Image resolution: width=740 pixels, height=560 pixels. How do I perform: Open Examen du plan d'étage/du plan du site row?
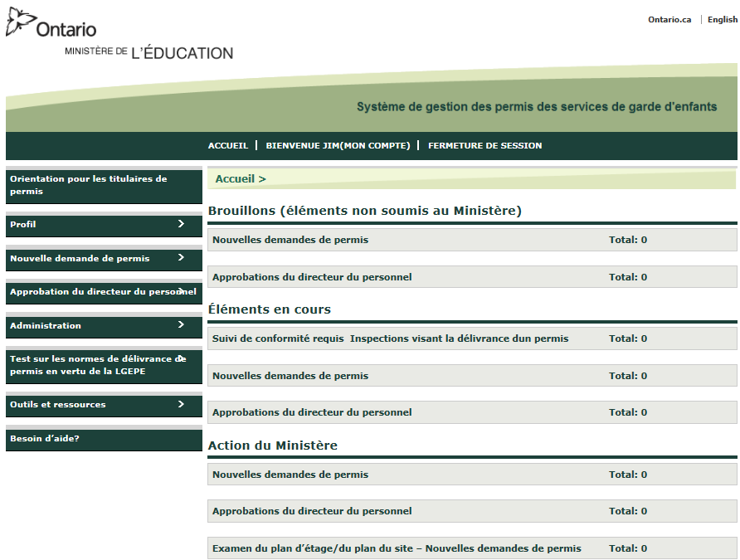pyautogui.click(x=472, y=548)
